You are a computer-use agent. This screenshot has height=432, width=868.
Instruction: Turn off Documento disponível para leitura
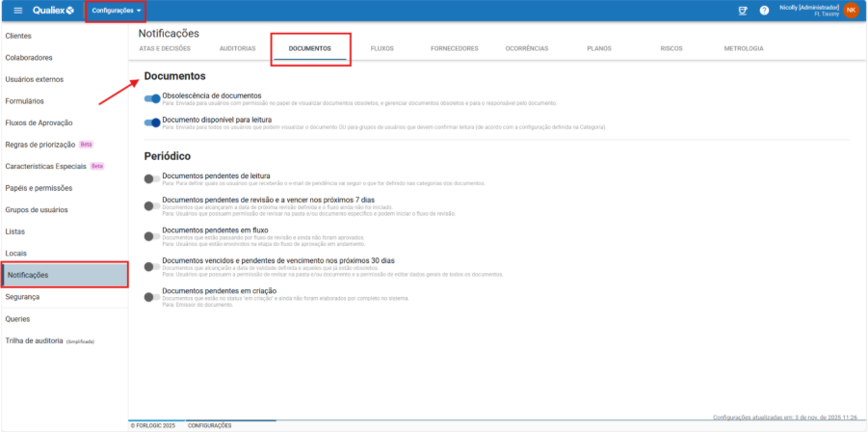coord(152,122)
